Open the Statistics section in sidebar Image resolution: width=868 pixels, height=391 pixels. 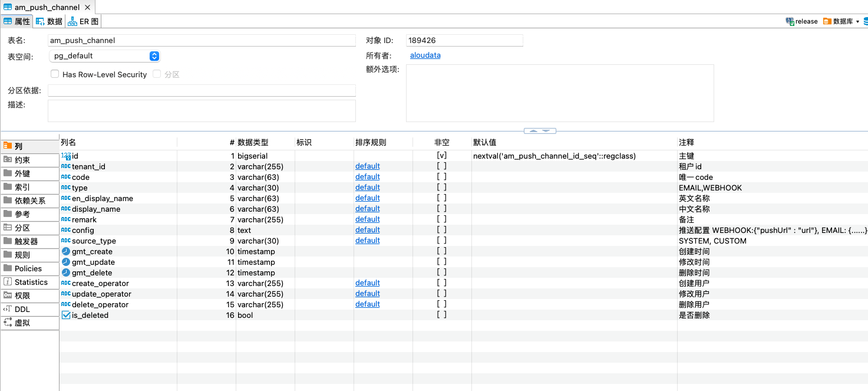(31, 282)
